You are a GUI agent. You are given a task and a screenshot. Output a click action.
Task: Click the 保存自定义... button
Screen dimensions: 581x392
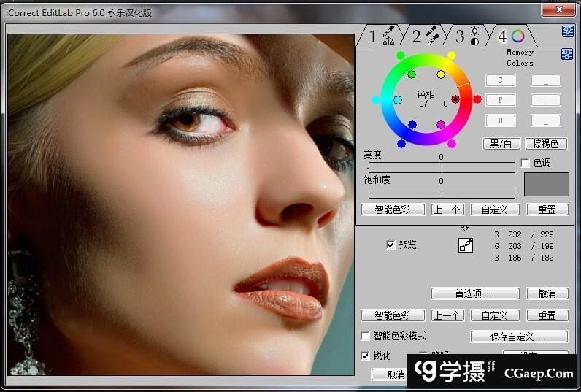[x=518, y=337]
